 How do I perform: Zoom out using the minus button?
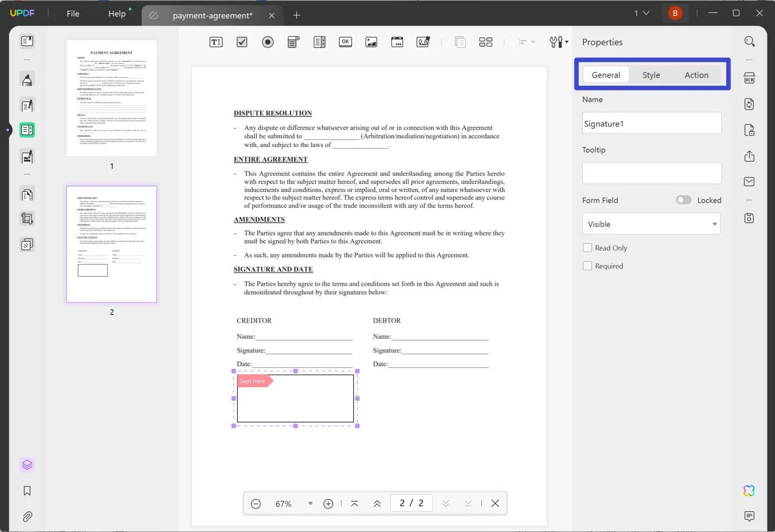[x=256, y=503]
